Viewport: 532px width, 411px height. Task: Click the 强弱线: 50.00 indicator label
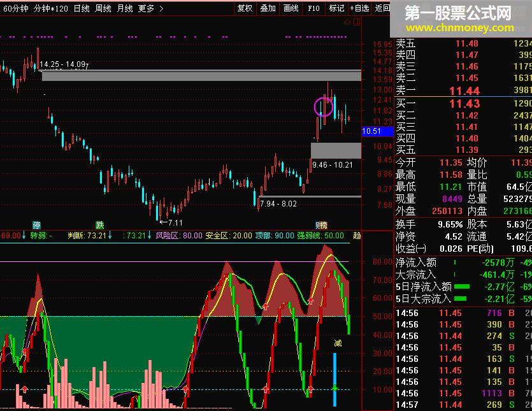pos(320,236)
